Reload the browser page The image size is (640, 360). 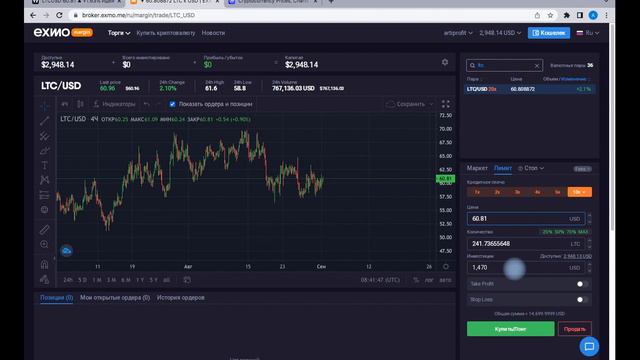[x=59, y=15]
